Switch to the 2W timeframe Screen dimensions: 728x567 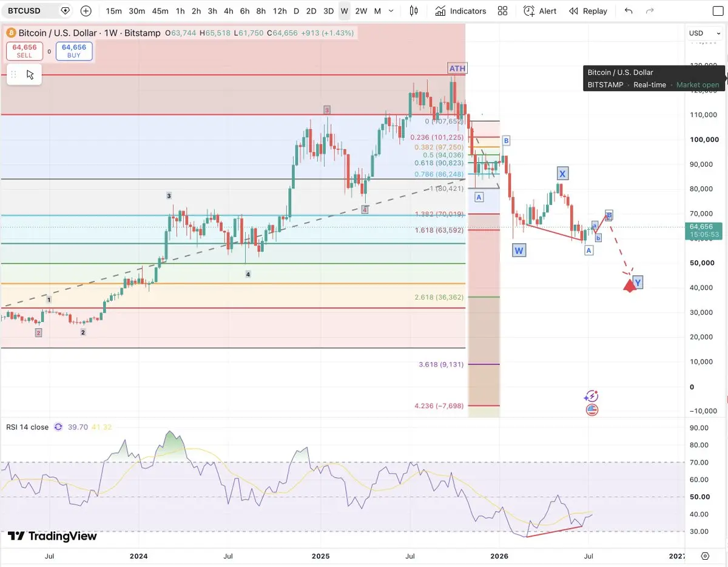point(361,11)
